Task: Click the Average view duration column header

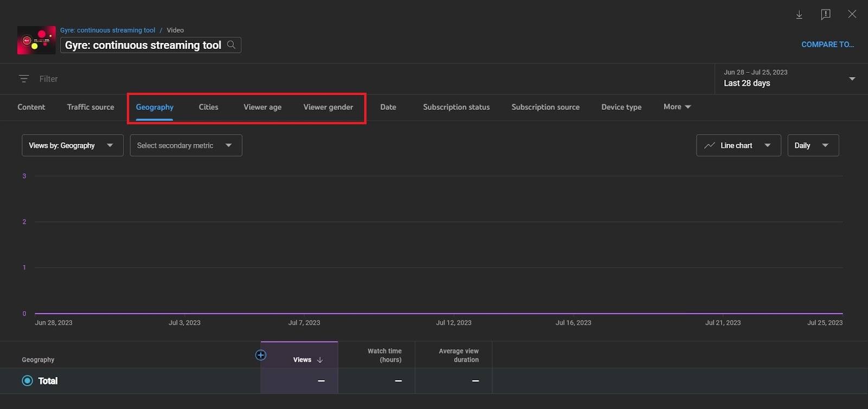Action: pyautogui.click(x=454, y=355)
